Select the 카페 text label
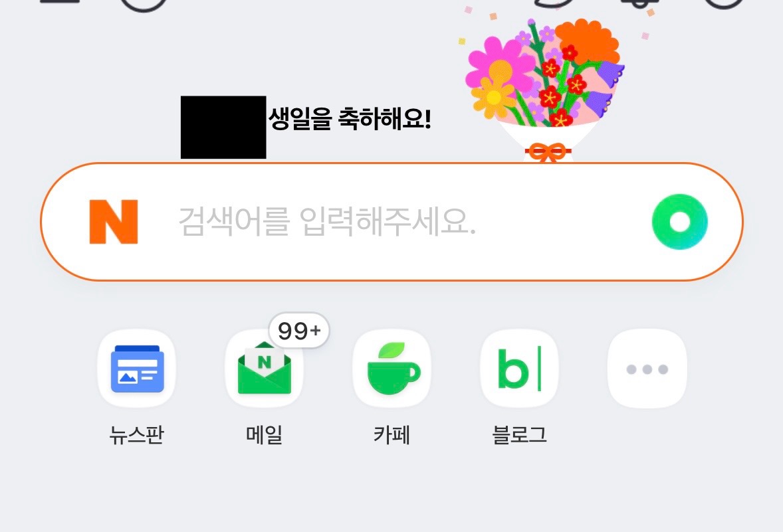Screen dimensions: 783x532 [x=391, y=436]
